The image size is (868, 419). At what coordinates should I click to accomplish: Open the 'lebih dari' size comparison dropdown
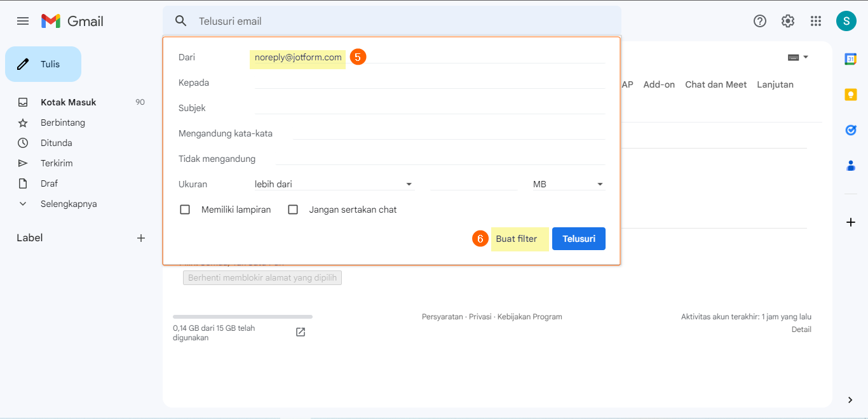[x=333, y=184]
